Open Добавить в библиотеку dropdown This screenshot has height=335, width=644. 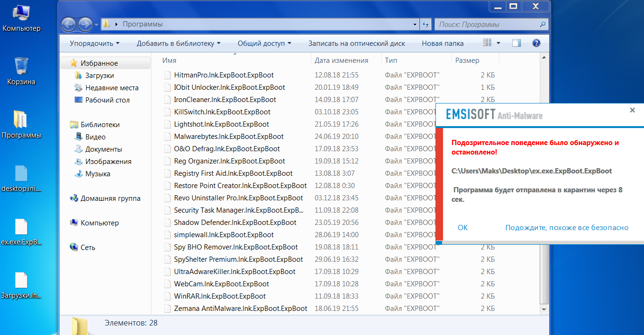coord(178,43)
